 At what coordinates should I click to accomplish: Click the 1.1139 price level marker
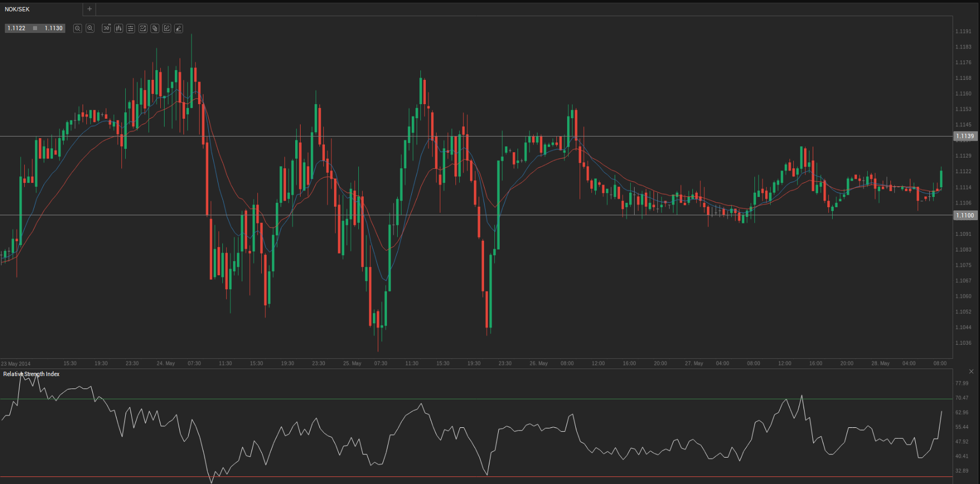(x=965, y=136)
